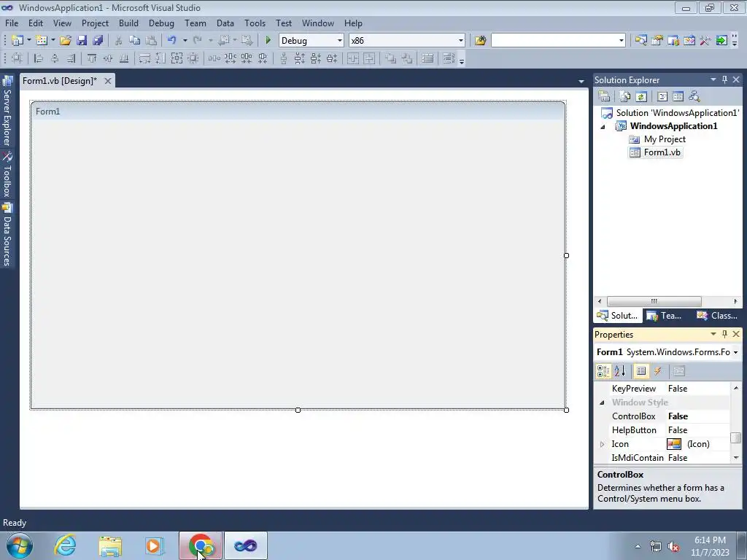Click the Center Horizontally layout icon
Screen dimensions: 747x560
(x=353, y=58)
